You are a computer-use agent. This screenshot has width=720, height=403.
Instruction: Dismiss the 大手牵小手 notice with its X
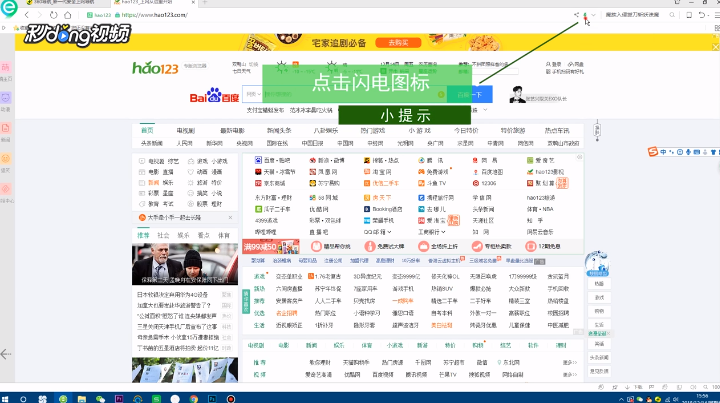tap(230, 218)
